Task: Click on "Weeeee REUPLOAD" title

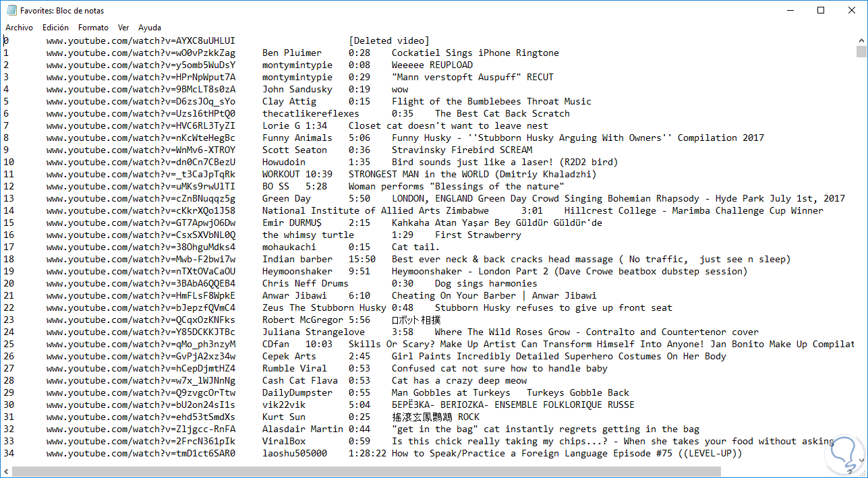Action: tap(432, 65)
